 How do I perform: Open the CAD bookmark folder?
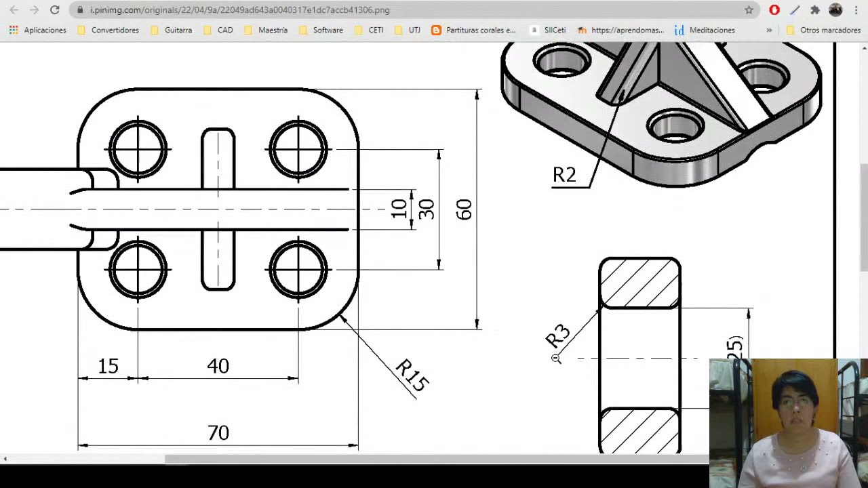click(x=218, y=30)
